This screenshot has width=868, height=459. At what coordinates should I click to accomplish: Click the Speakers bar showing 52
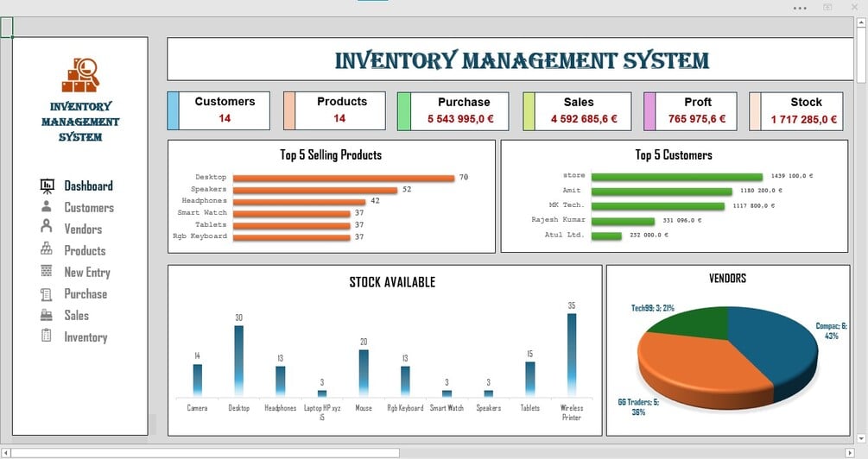[x=315, y=190]
